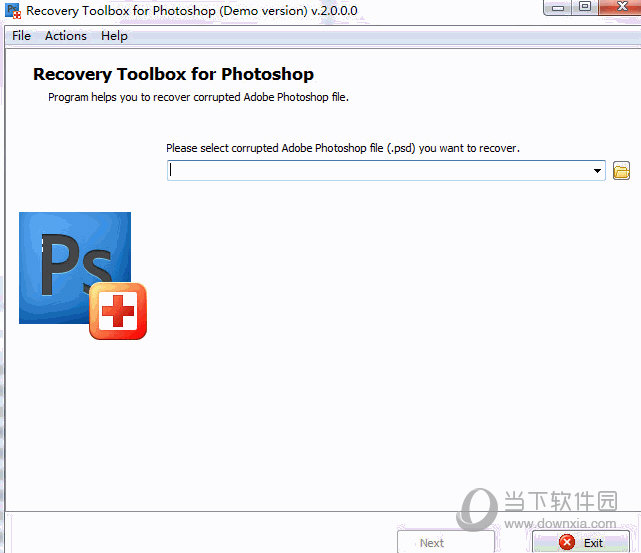Maximize the Recovery Toolbox window
Viewport: 641px width, 553px height.
pos(585,7)
